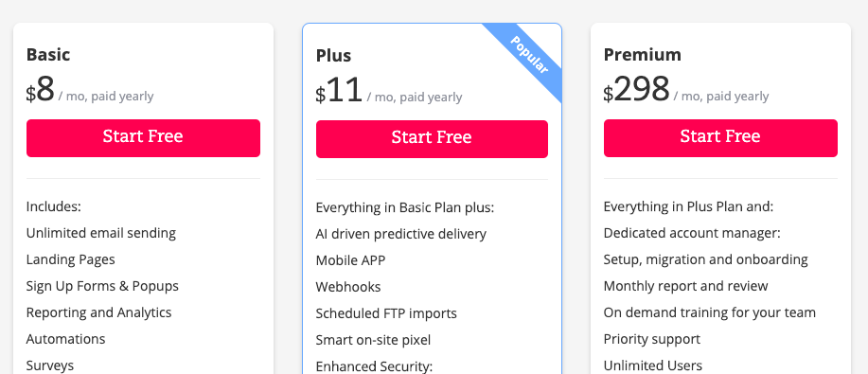This screenshot has width=868, height=374.
Task: Click Dedicated account manager feature
Action: [692, 233]
